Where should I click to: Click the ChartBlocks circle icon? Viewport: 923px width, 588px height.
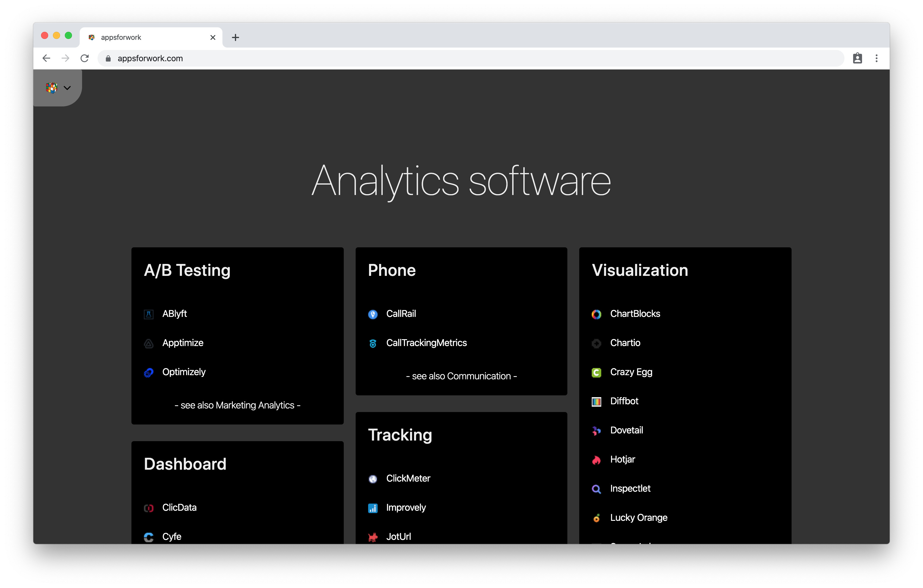[x=597, y=314]
